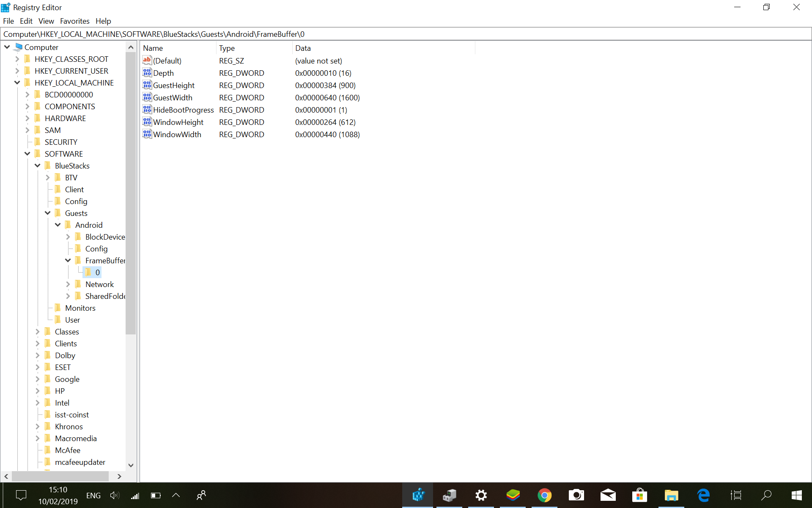The height and width of the screenshot is (508, 812).
Task: Launch Microsoft Edge from the taskbar
Action: click(703, 495)
